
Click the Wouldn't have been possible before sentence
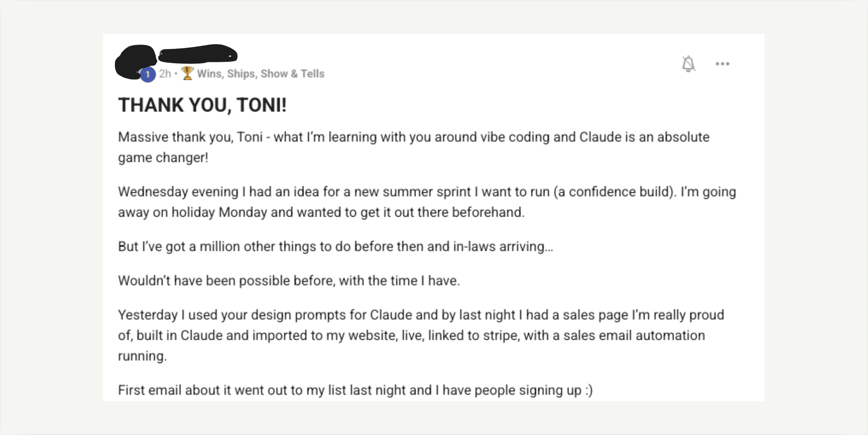click(289, 281)
